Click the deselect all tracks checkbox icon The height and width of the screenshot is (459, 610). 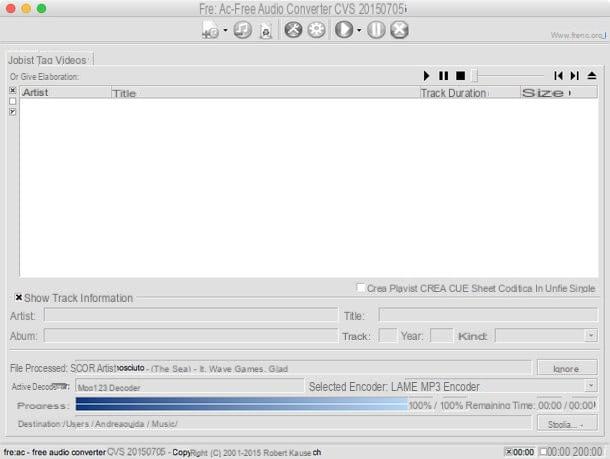[x=13, y=101]
